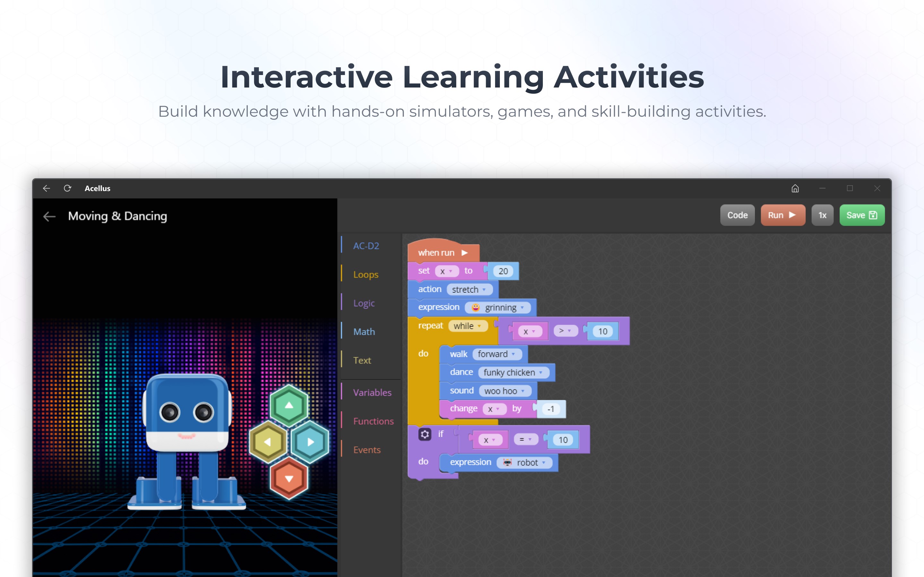
Task: Click the orange down arrow hexagon
Action: (x=289, y=479)
